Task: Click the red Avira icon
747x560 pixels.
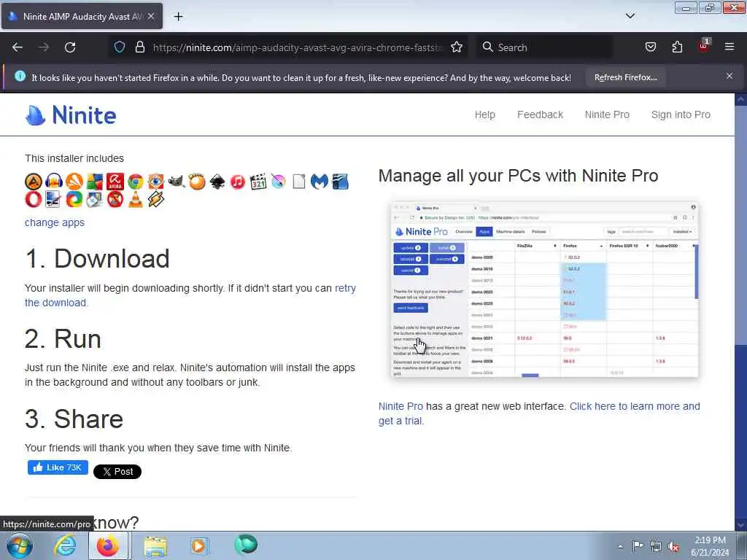Action: point(115,182)
